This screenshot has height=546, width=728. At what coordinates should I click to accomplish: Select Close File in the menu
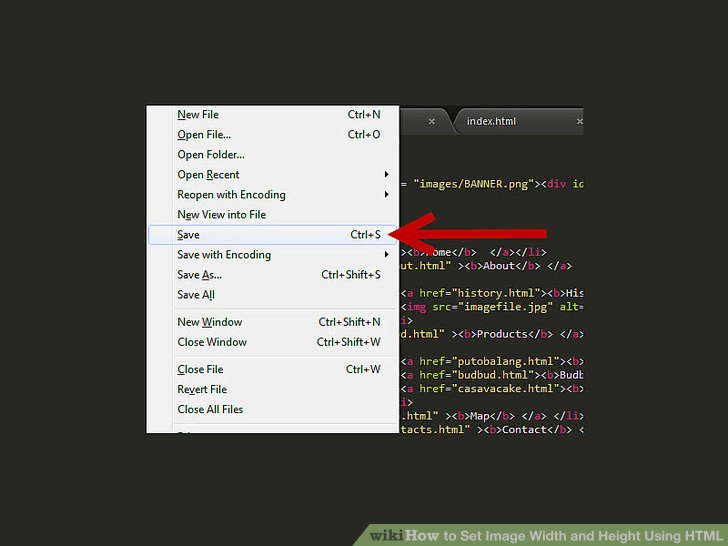(273, 369)
